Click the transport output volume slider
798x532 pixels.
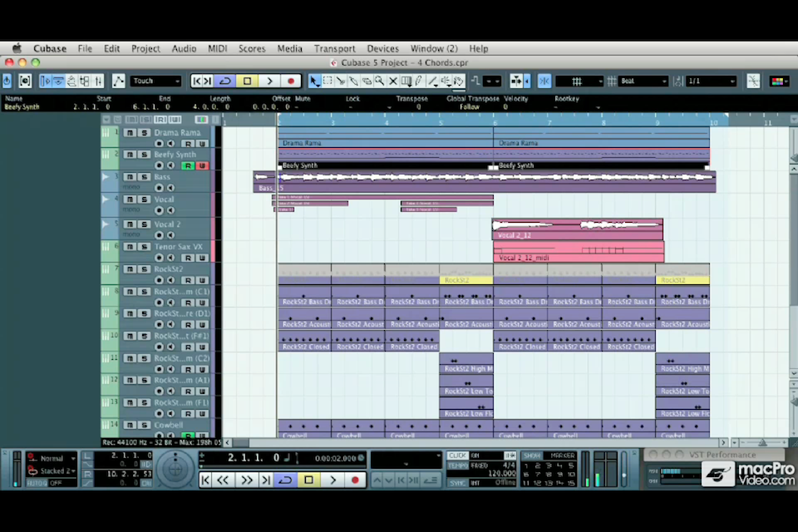[624, 468]
